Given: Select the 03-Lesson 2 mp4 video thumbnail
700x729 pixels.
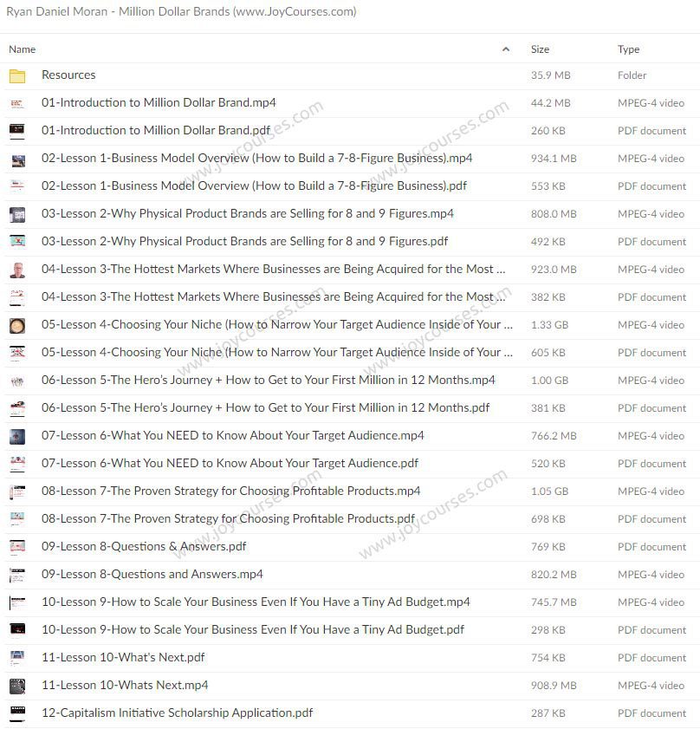Looking at the screenshot, I should coord(17,214).
